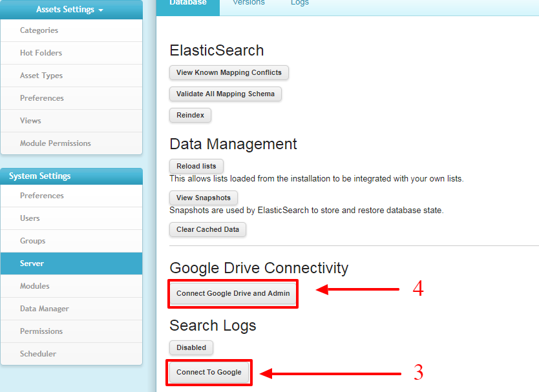Click View Known Mapping Conflicts button
The height and width of the screenshot is (392, 539).
pyautogui.click(x=229, y=72)
